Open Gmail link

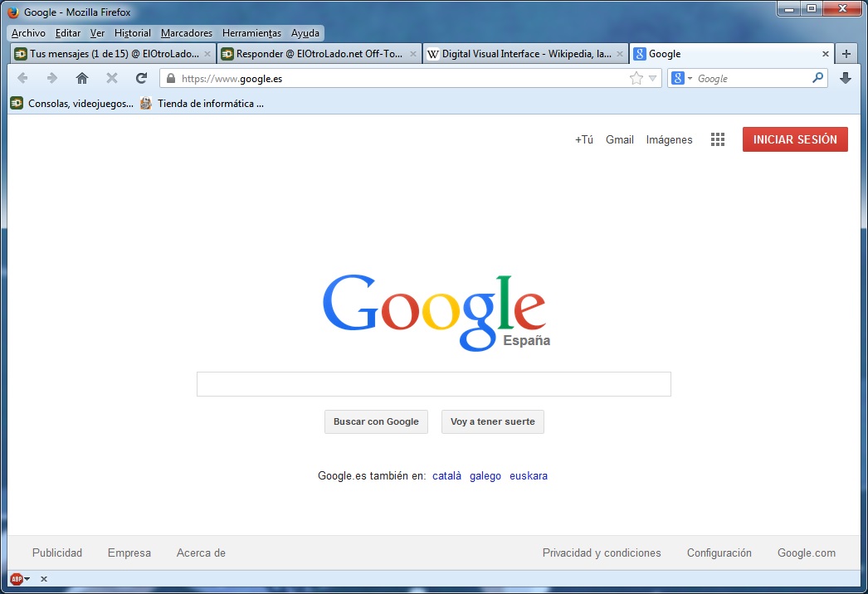point(619,139)
